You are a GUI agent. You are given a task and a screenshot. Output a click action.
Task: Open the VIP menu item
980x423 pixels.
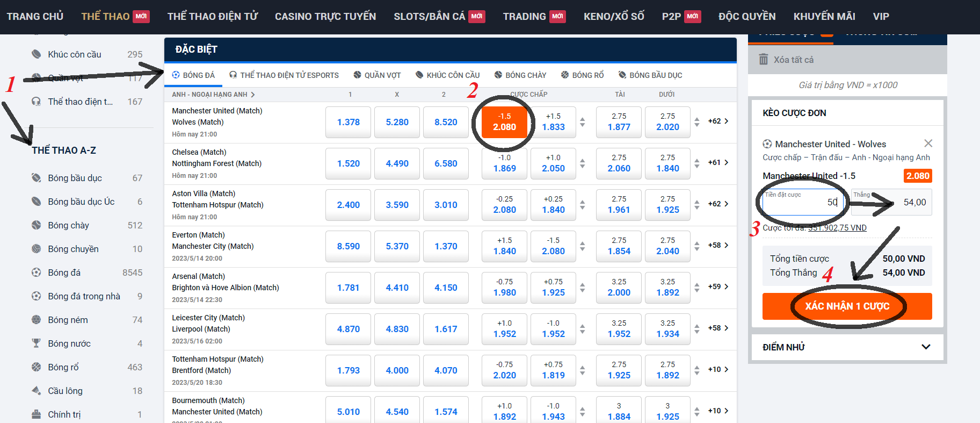(x=881, y=17)
